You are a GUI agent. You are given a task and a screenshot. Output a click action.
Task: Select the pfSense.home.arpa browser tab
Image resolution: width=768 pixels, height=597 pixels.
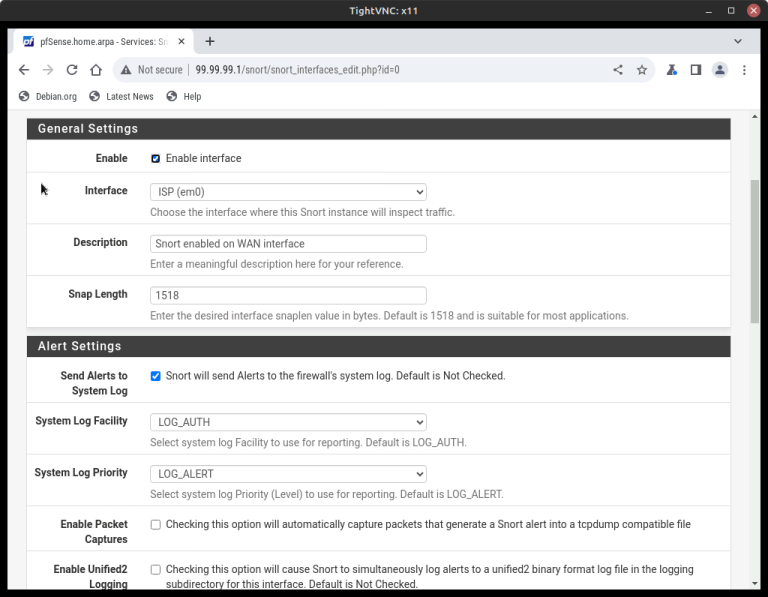click(x=100, y=42)
